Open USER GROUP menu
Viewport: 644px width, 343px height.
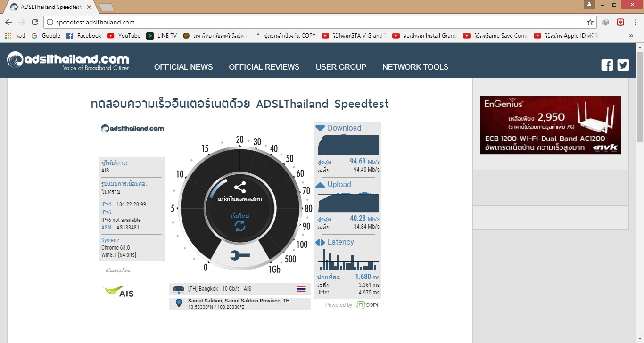click(341, 67)
